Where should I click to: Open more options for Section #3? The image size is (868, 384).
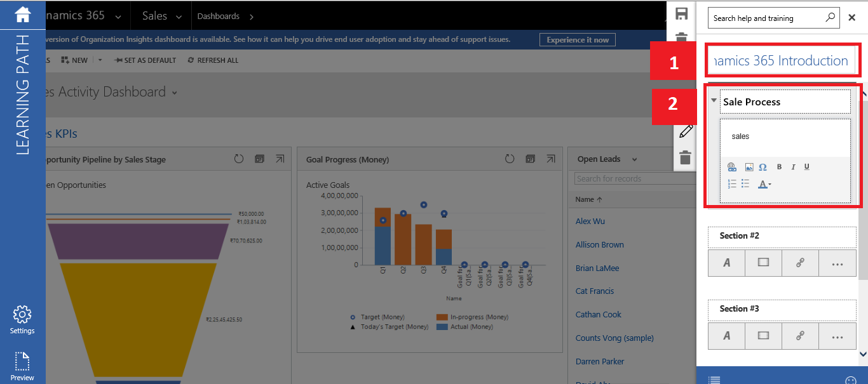point(837,336)
